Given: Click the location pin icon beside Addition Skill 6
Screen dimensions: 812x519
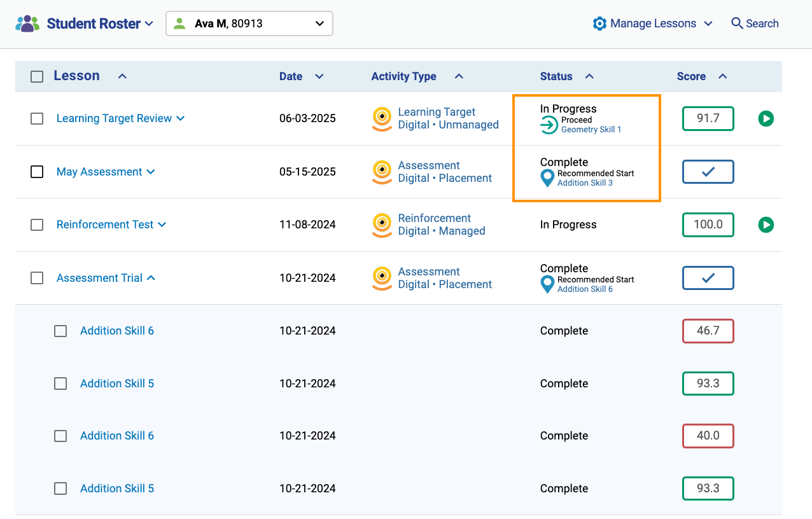Looking at the screenshot, I should coord(547,284).
